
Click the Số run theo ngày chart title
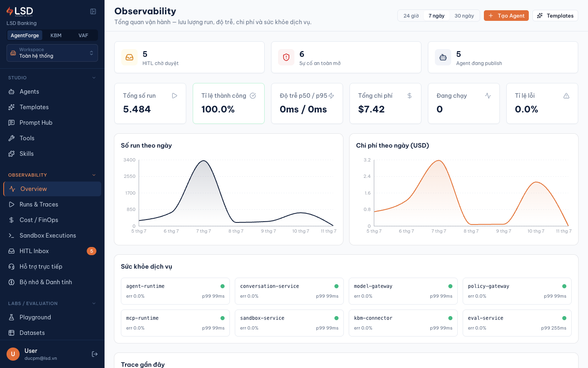pos(146,146)
